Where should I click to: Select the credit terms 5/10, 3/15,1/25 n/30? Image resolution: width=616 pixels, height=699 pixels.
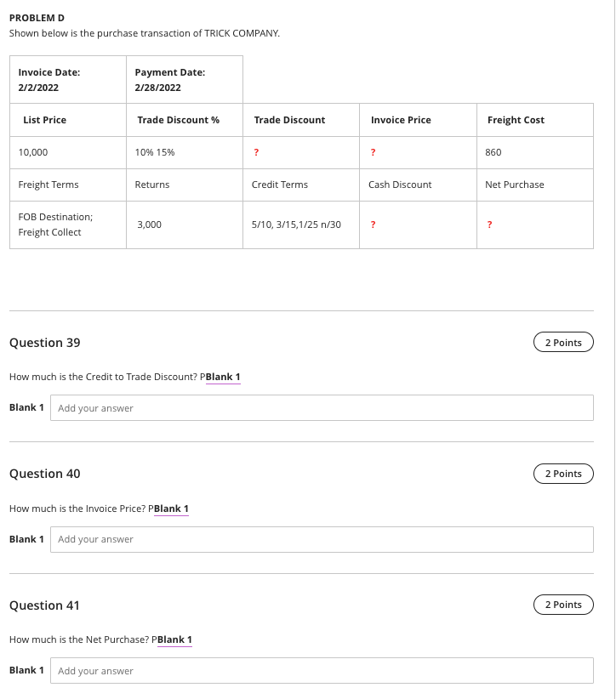[x=295, y=224]
